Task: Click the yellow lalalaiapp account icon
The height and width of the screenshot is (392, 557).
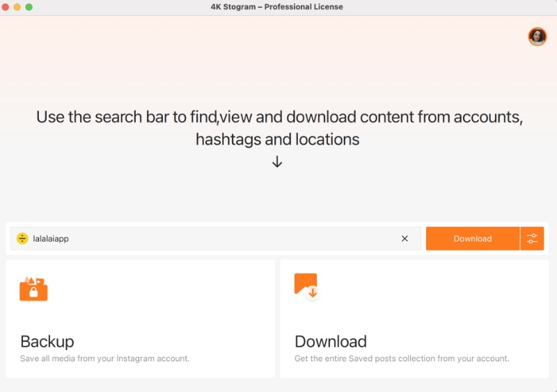Action: point(22,238)
